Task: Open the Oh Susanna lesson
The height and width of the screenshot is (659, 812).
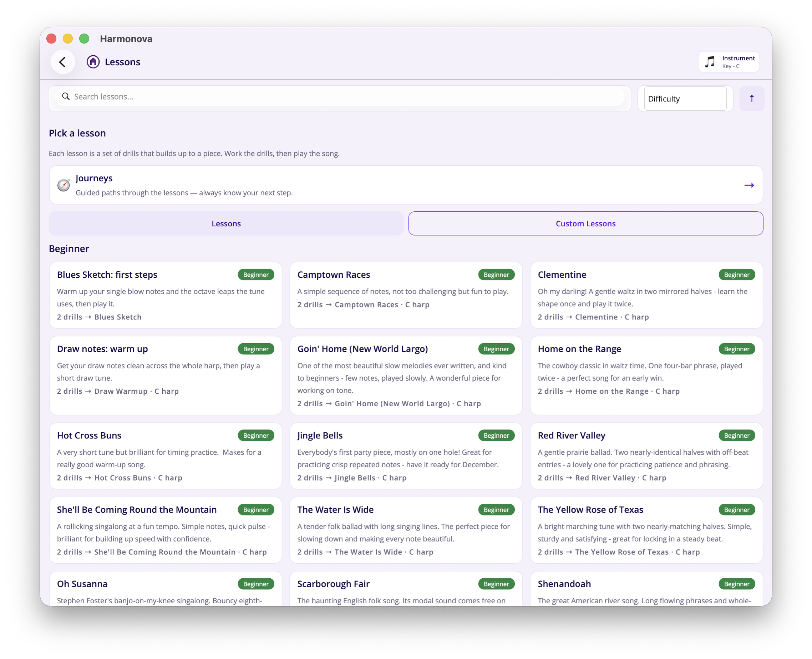Action: pyautogui.click(x=166, y=588)
